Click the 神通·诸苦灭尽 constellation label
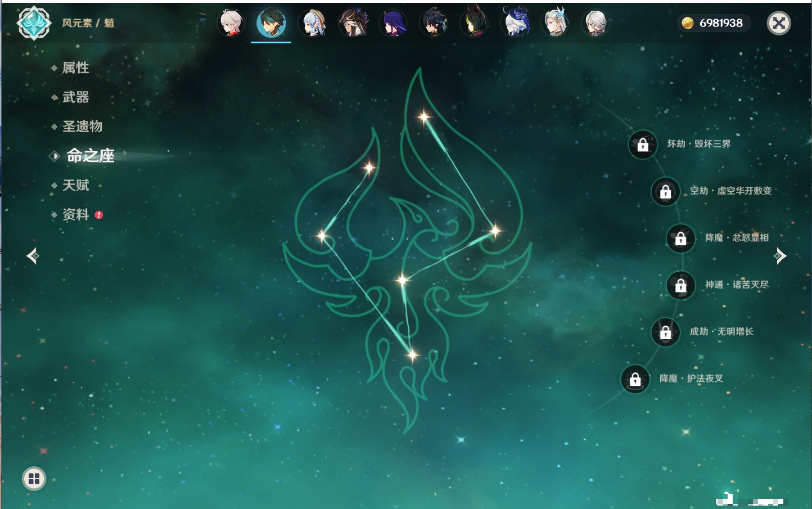 point(737,285)
